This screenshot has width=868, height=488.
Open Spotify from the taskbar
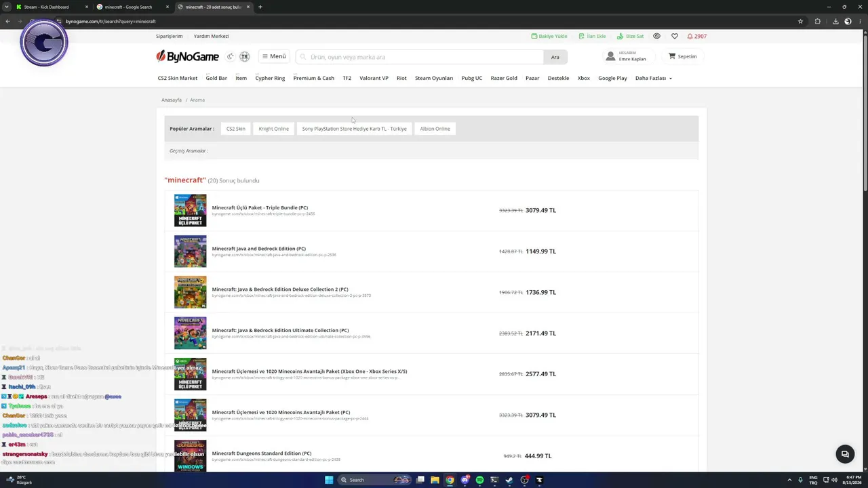coord(479,480)
